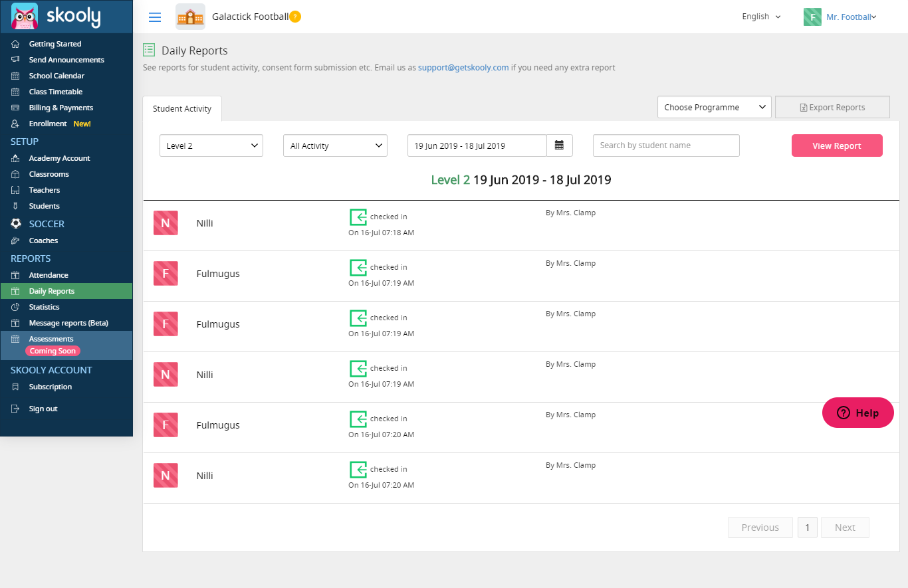908x588 pixels.
Task: Click the Search by student name field
Action: click(x=666, y=146)
